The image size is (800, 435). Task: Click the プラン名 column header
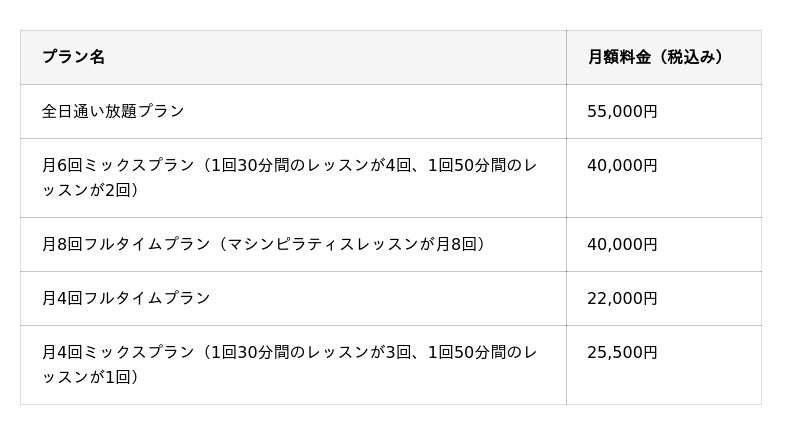tap(73, 57)
